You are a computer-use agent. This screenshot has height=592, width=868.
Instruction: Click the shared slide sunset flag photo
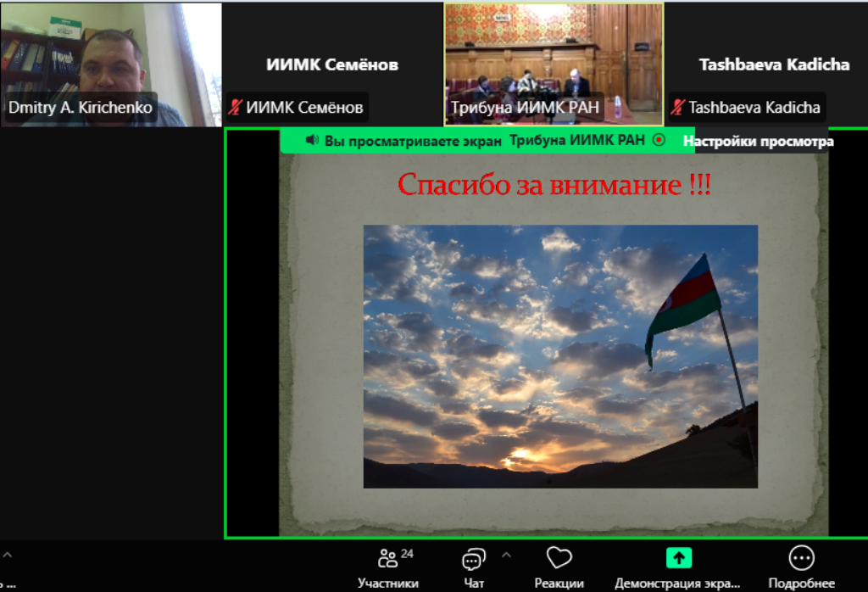tap(560, 356)
